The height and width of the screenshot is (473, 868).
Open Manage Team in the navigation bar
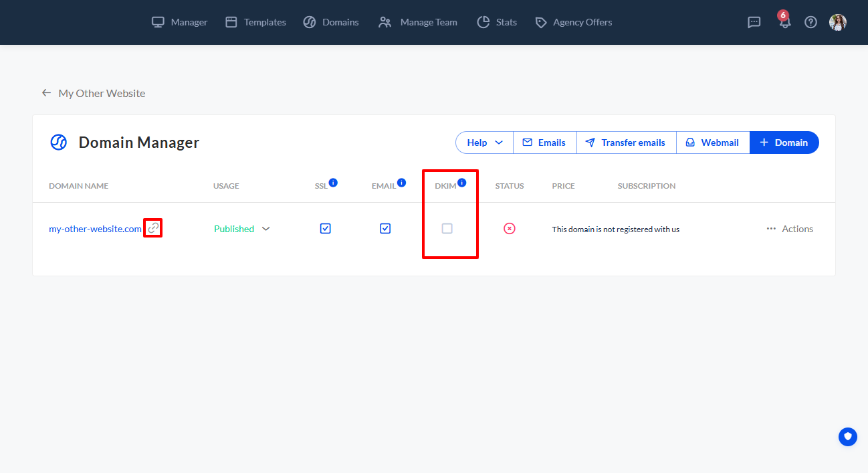click(418, 22)
